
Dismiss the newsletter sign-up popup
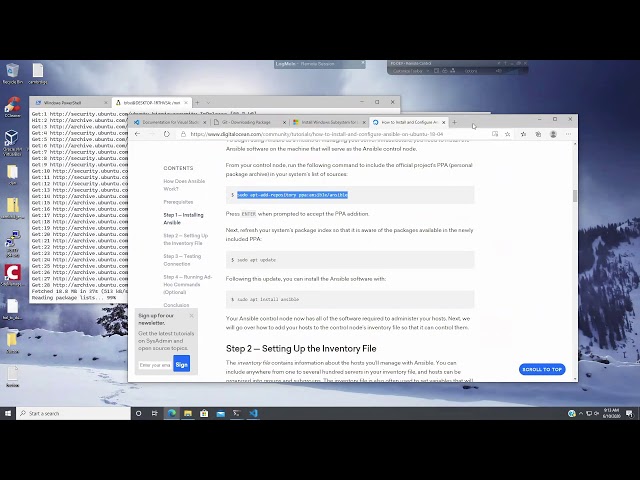[x=191, y=316]
